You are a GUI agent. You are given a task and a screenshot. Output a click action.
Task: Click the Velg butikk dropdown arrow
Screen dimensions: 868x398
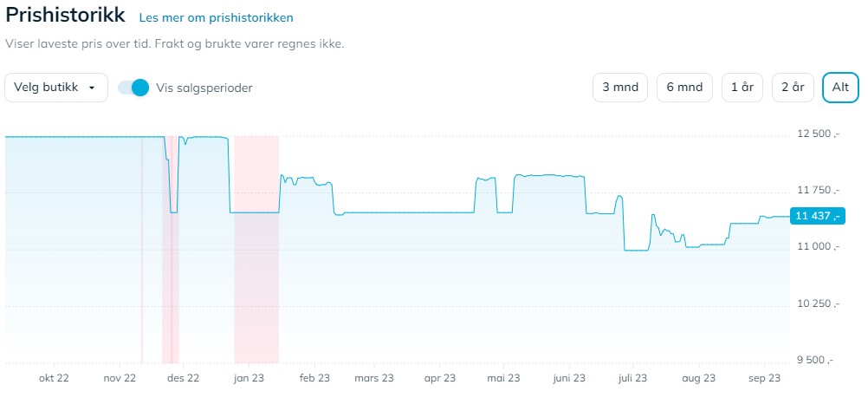click(91, 88)
